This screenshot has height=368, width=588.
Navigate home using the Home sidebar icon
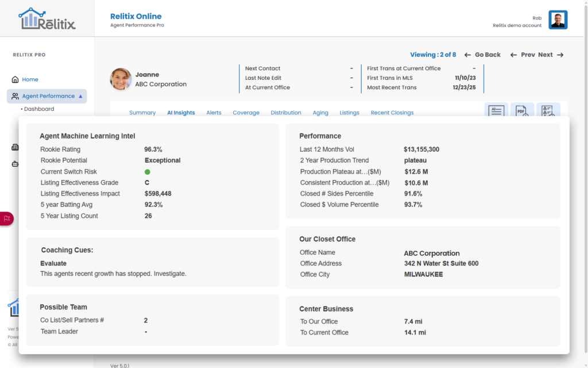pyautogui.click(x=14, y=79)
